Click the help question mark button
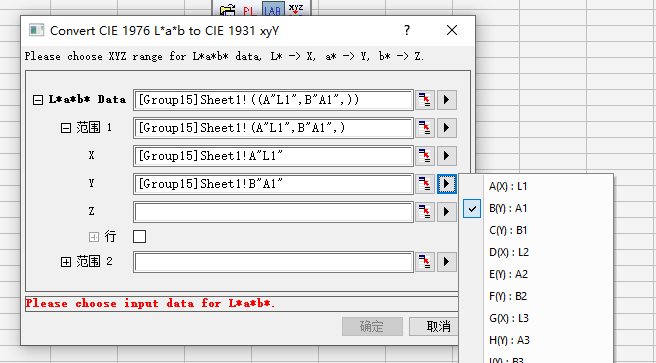656x363 pixels. [x=407, y=31]
